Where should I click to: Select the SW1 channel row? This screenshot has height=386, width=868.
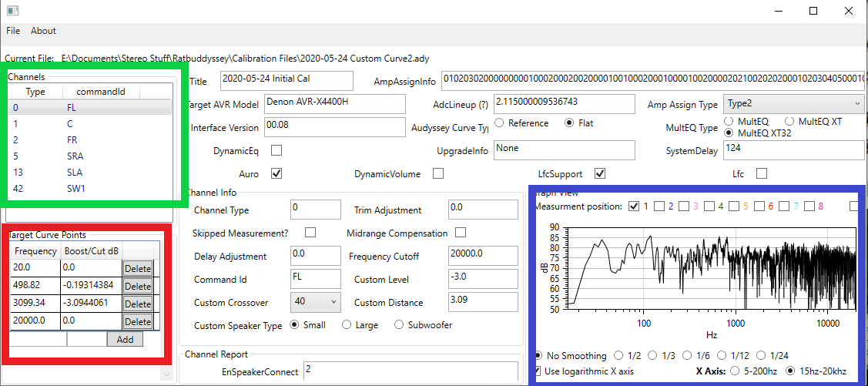click(75, 189)
